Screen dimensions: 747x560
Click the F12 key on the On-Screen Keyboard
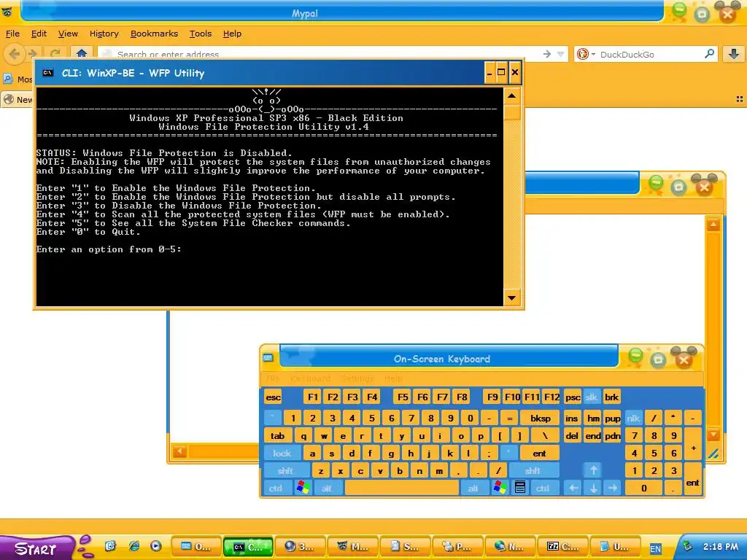pyautogui.click(x=551, y=397)
